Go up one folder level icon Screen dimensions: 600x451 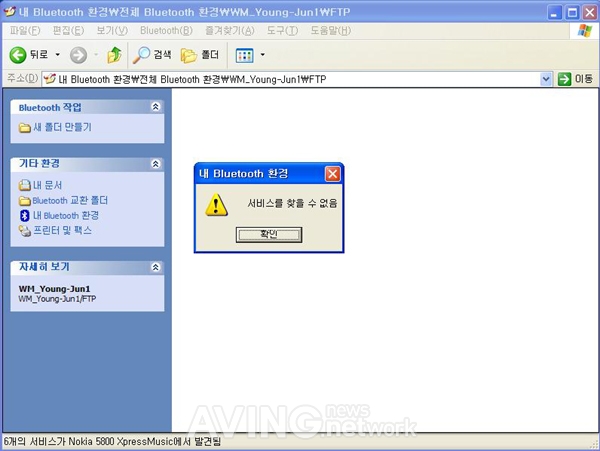click(x=114, y=55)
